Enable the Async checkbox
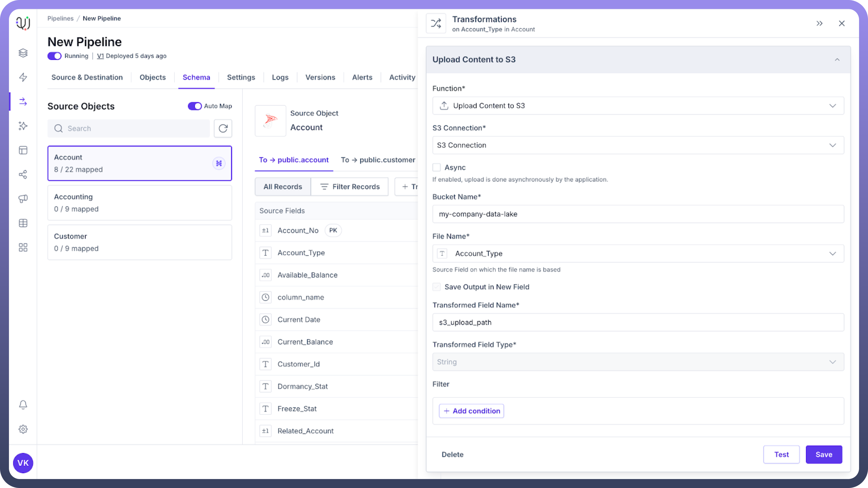The image size is (868, 488). (436, 167)
